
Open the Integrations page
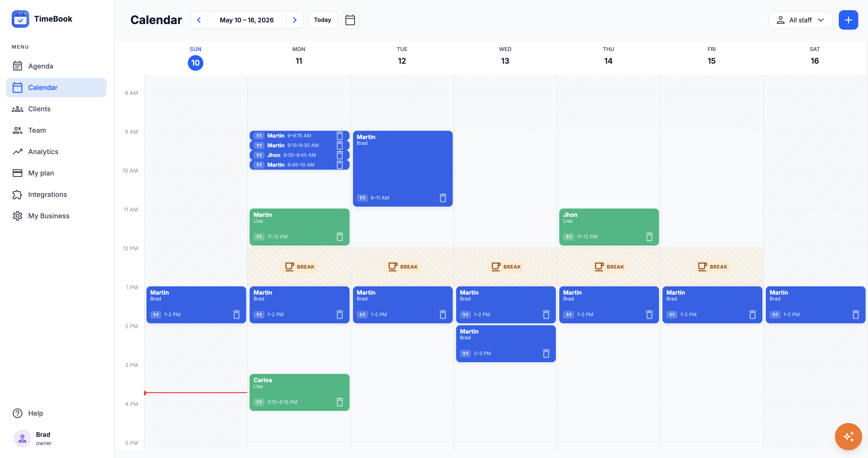56,194
